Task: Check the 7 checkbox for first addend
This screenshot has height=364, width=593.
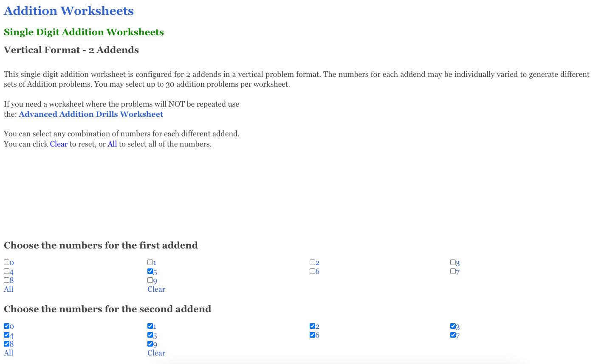Action: point(452,271)
